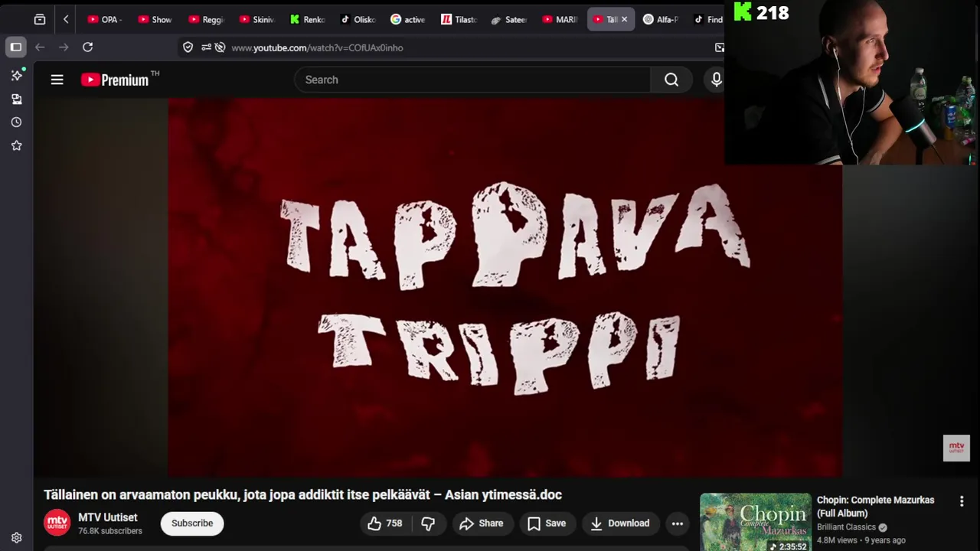This screenshot has width=980, height=551.
Task: Click the 76.8K subscribers text
Action: 110,531
